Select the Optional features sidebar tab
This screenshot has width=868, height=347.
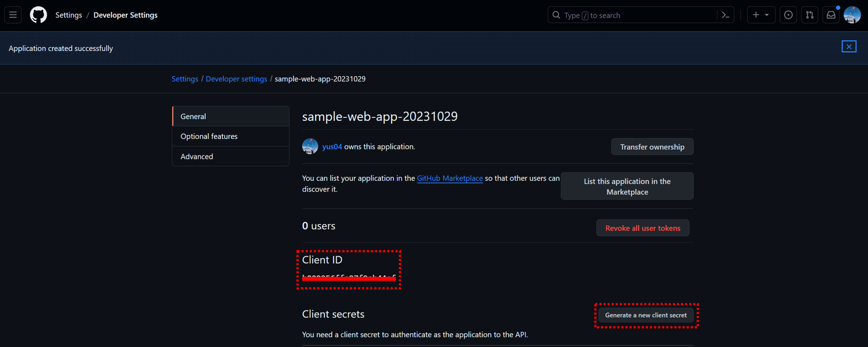pos(231,136)
